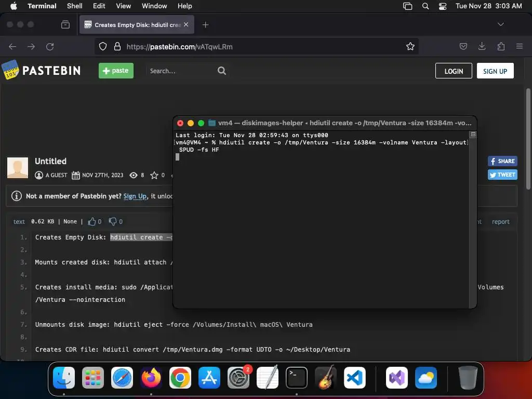
Task: Click the LOGIN button
Action: tap(454, 71)
